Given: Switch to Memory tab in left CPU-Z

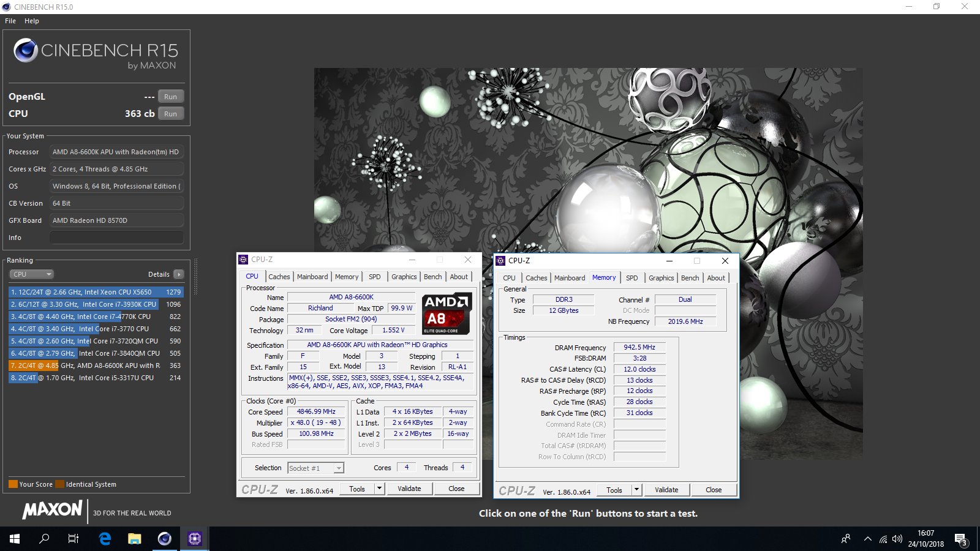Looking at the screenshot, I should pos(347,277).
